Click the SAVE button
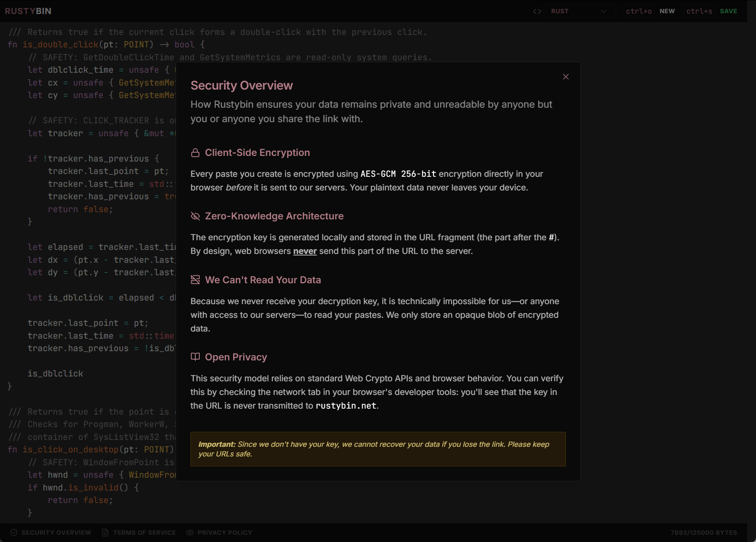 pyautogui.click(x=729, y=11)
